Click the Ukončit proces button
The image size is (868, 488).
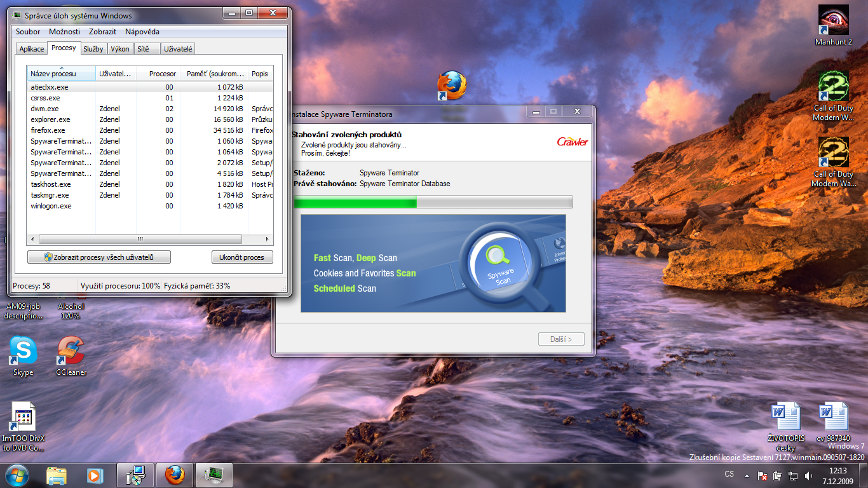click(x=242, y=257)
